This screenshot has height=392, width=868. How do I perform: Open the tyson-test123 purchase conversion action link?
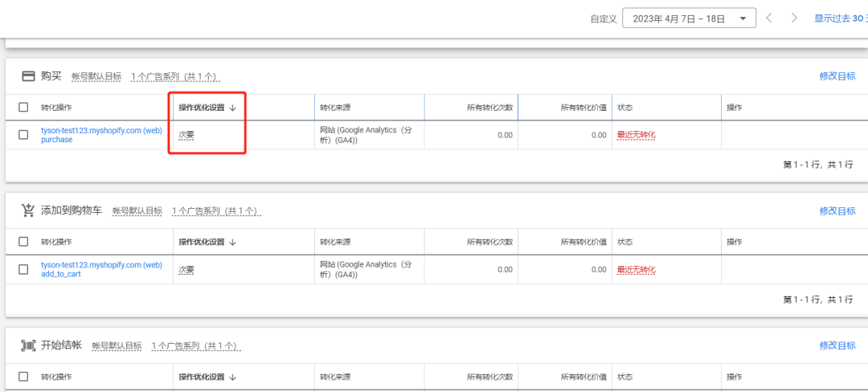[x=101, y=130]
